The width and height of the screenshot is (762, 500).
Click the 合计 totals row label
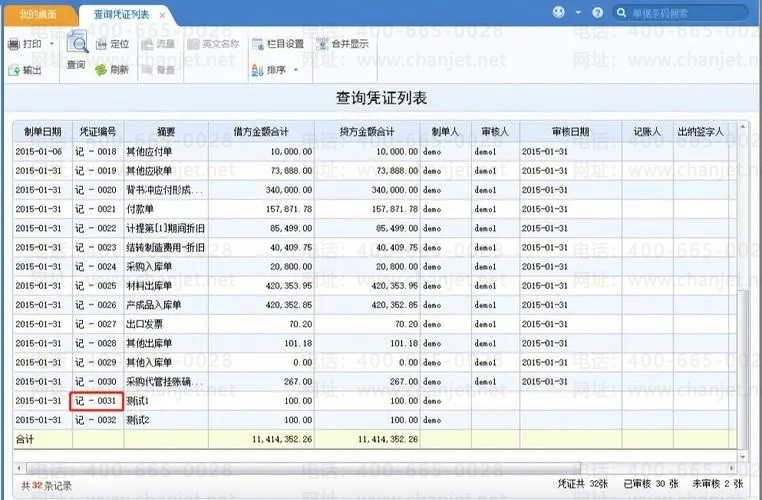click(x=25, y=439)
